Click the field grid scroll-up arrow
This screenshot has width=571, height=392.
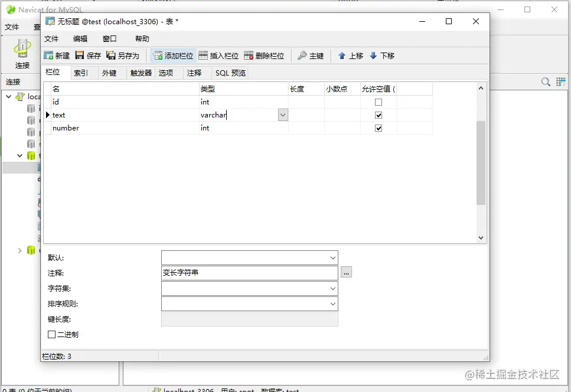click(x=481, y=88)
